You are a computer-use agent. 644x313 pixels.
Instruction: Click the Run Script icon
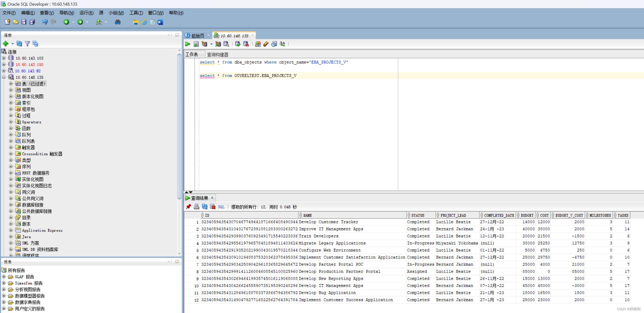196,44
